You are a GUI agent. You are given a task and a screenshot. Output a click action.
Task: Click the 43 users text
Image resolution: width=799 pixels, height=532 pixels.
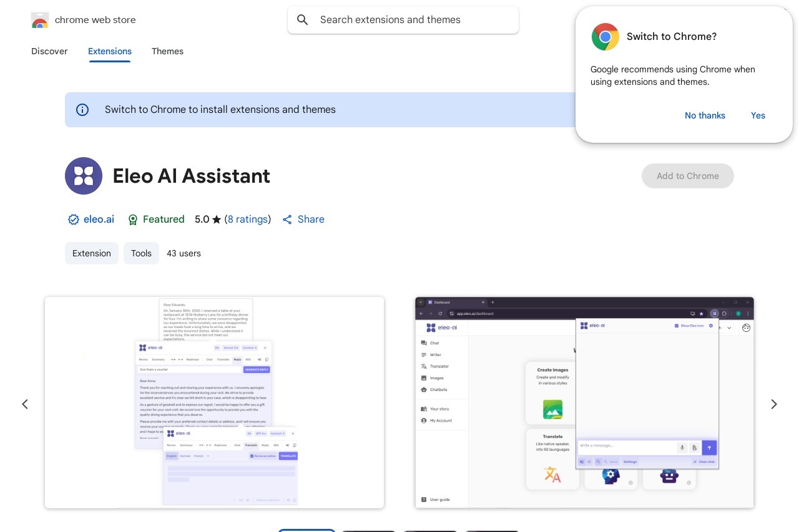tap(184, 253)
